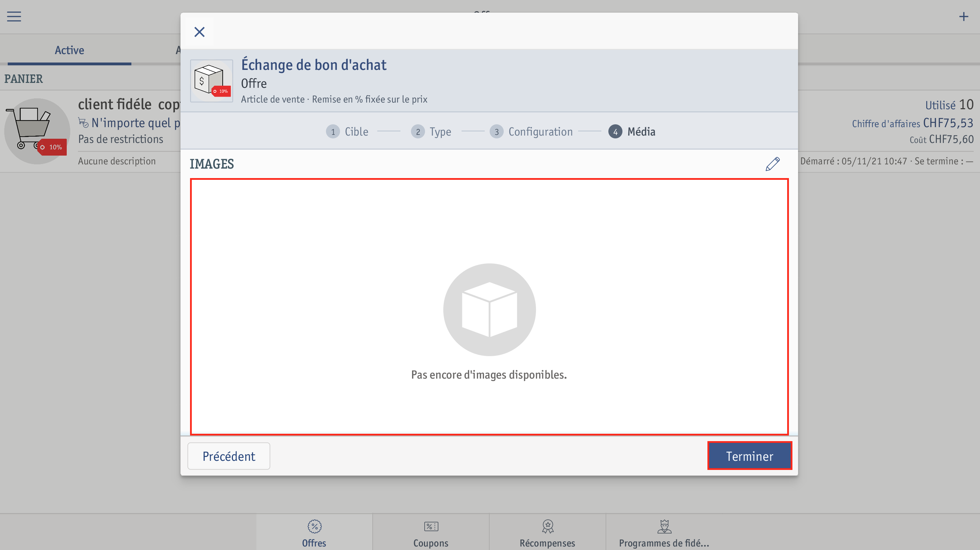Viewport: 980px width, 550px height.
Task: Go to step 2 Type
Action: (x=431, y=132)
